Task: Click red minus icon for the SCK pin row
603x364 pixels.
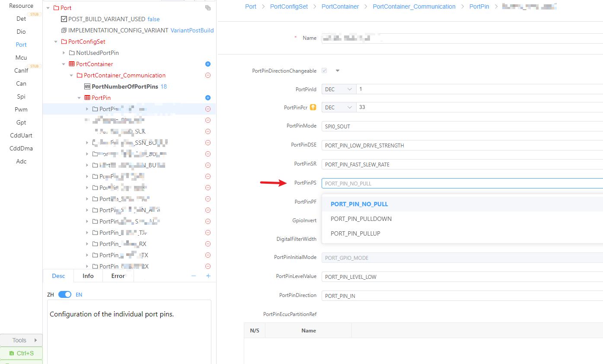Action: (207, 131)
